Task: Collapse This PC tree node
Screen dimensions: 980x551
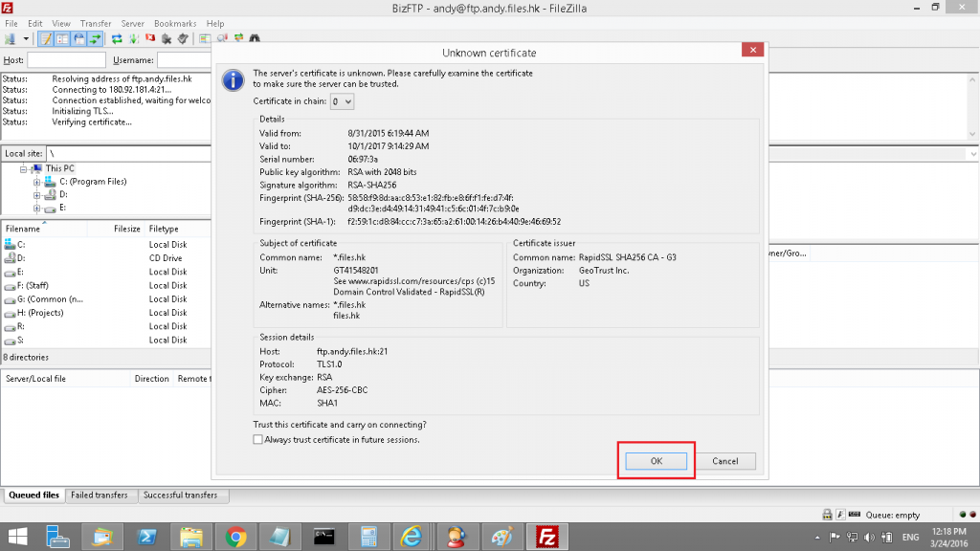Action: point(23,169)
